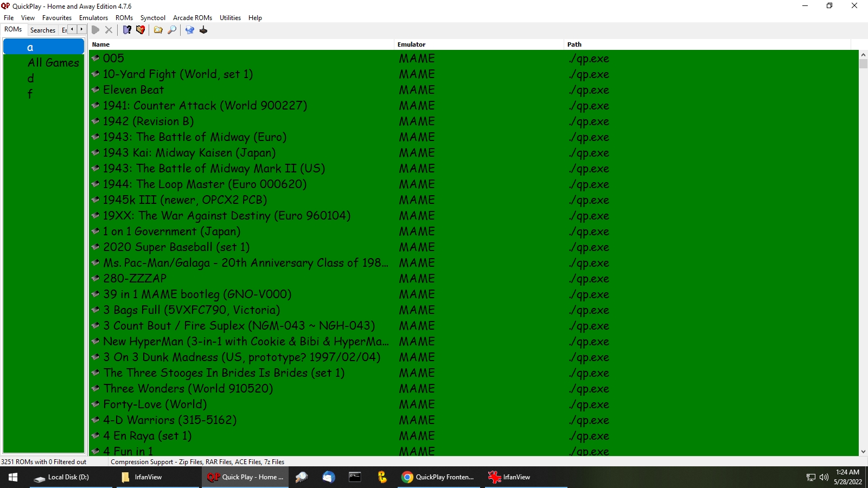This screenshot has width=868, height=488.
Task: Switch to the ROMs tab
Action: click(x=14, y=30)
